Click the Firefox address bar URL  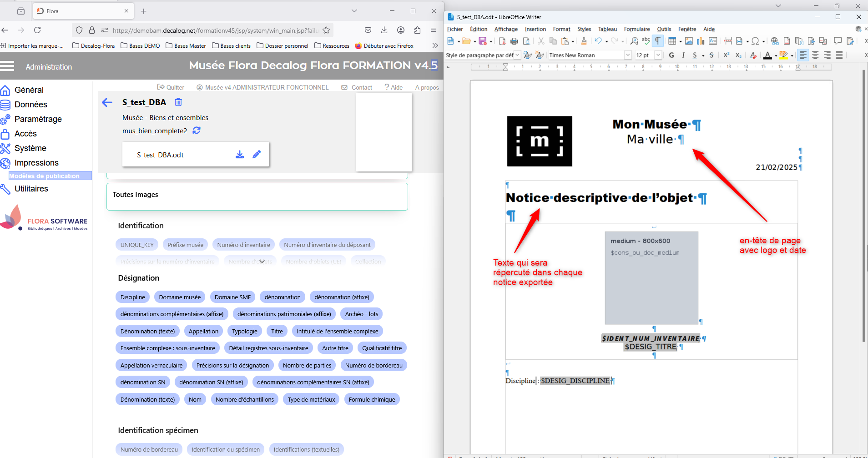pos(215,30)
